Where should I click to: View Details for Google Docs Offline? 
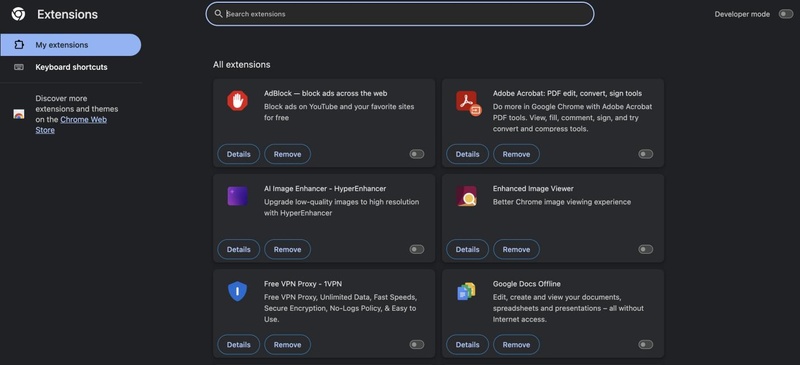[x=467, y=345]
